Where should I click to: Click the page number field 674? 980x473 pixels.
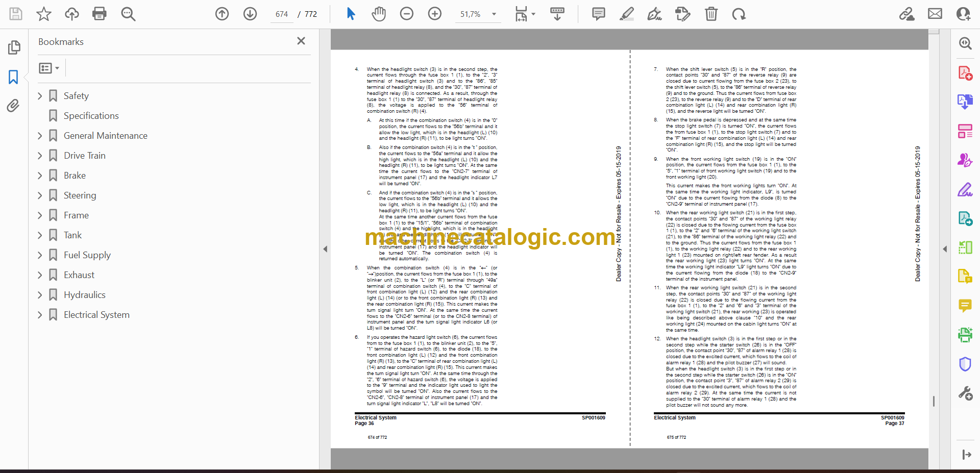click(282, 14)
